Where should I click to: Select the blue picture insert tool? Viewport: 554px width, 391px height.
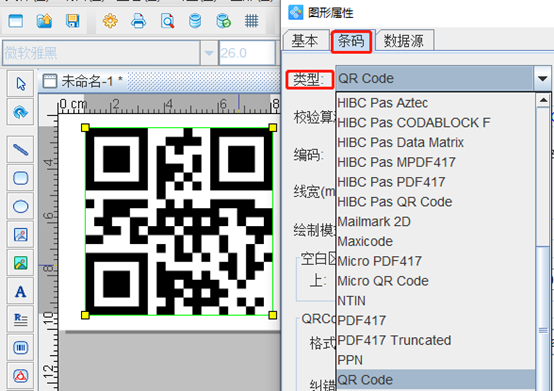pos(20,235)
